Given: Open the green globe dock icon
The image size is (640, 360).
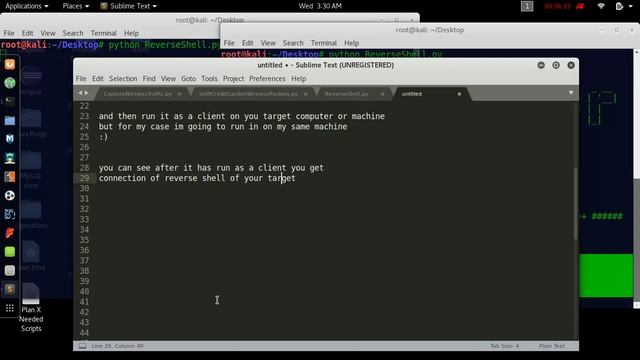Looking at the screenshot, I should tap(10, 83).
